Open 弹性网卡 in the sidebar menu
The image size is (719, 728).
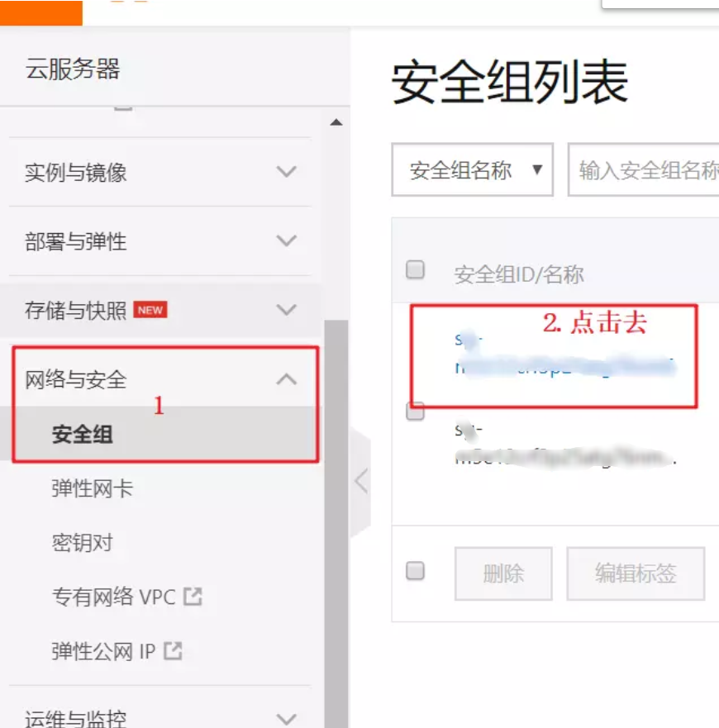(x=93, y=488)
